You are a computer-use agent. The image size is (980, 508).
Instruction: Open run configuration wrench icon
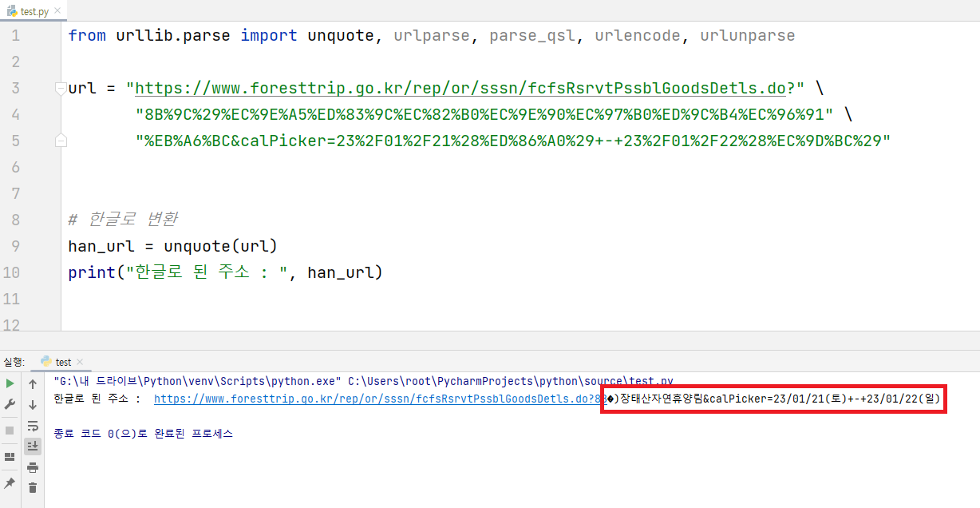click(x=10, y=404)
